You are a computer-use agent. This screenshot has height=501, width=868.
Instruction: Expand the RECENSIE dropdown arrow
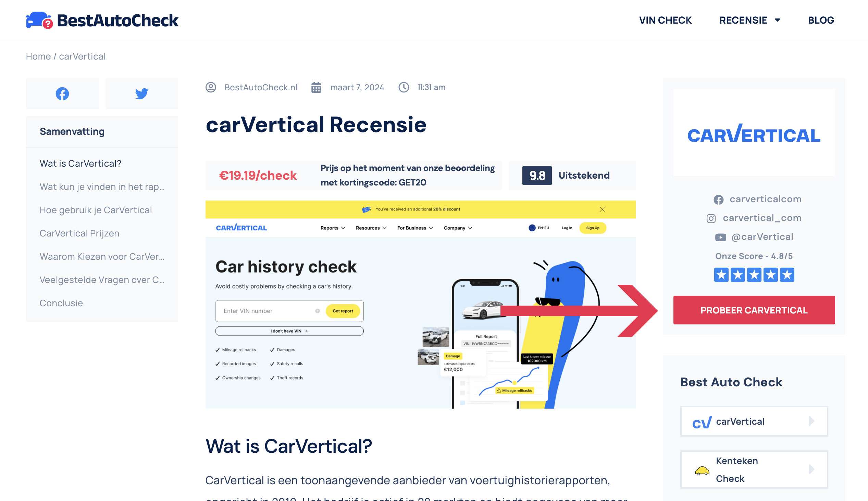click(x=777, y=20)
